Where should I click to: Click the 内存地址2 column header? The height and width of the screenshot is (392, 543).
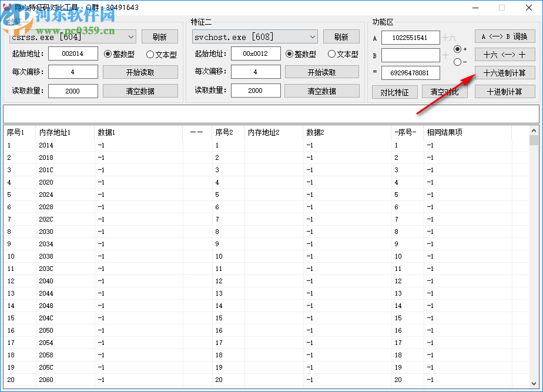coord(274,132)
